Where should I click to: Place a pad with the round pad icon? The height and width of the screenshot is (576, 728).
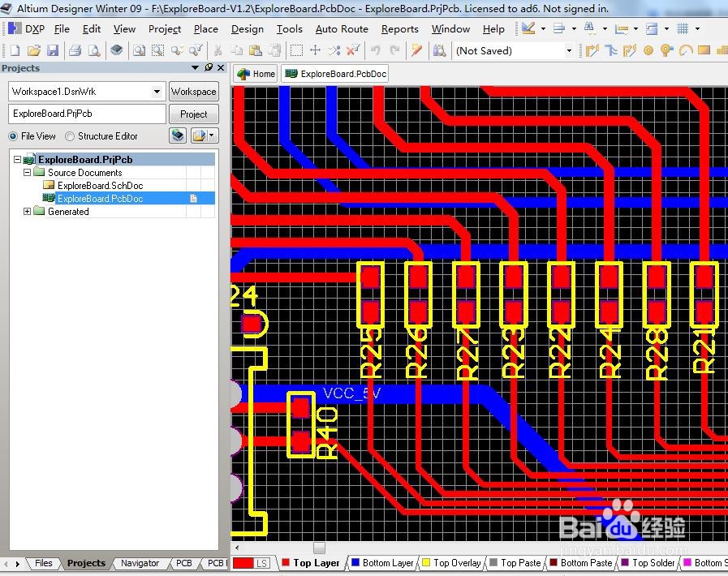coord(648,50)
